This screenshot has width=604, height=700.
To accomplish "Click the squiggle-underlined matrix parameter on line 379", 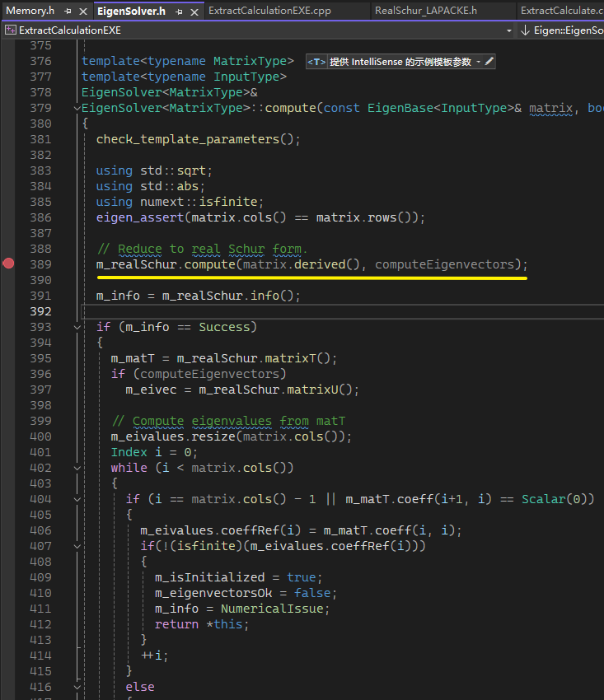I will pos(550,108).
